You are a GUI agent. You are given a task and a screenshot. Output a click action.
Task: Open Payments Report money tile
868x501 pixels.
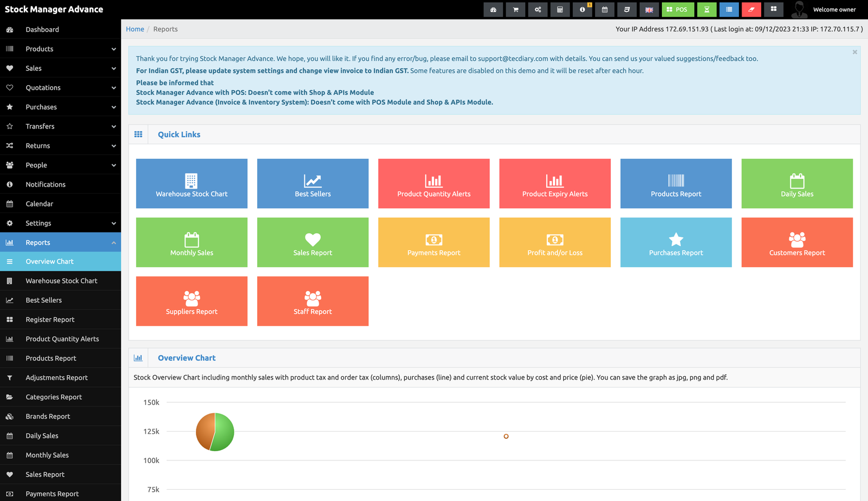[x=433, y=242]
